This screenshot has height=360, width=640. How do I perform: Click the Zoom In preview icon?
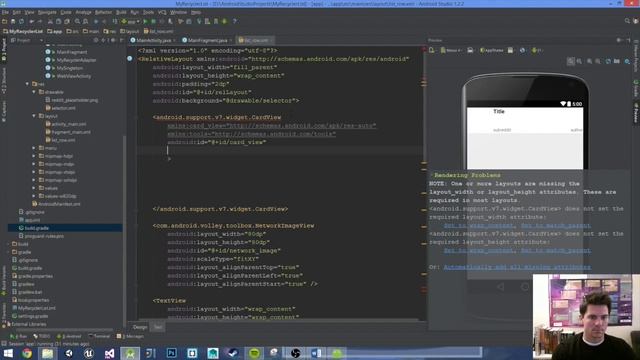point(589,61)
